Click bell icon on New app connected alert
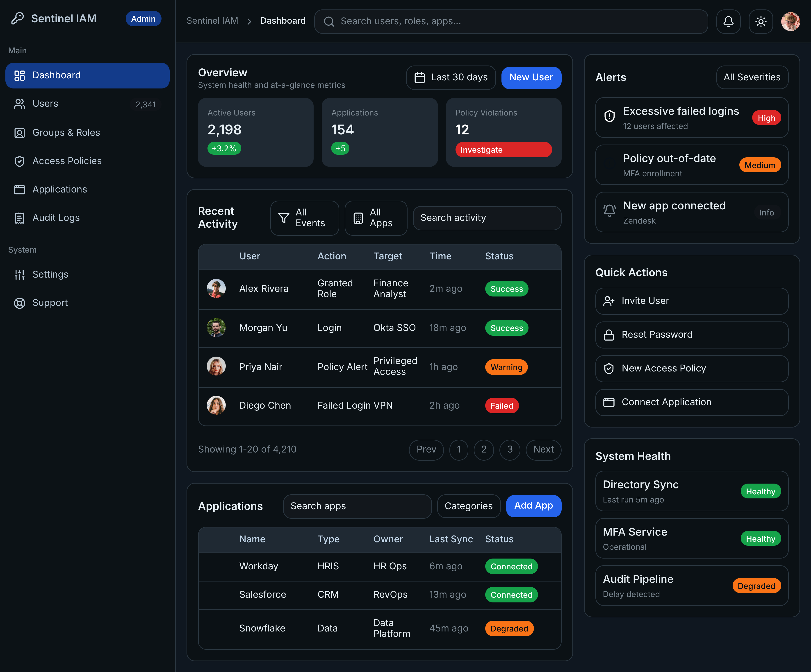The height and width of the screenshot is (672, 811). 609,211
